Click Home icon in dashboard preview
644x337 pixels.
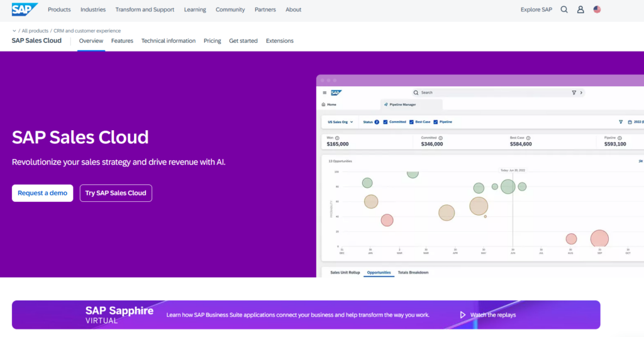click(324, 104)
